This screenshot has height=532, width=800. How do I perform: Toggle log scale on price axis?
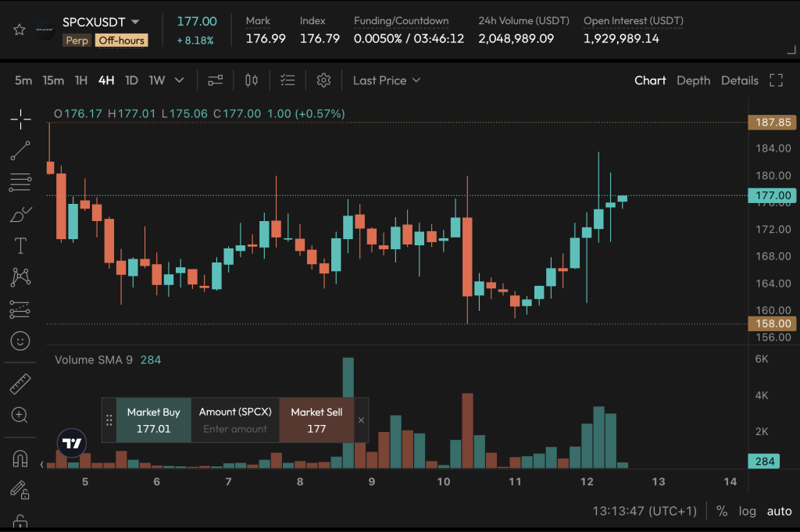point(747,511)
